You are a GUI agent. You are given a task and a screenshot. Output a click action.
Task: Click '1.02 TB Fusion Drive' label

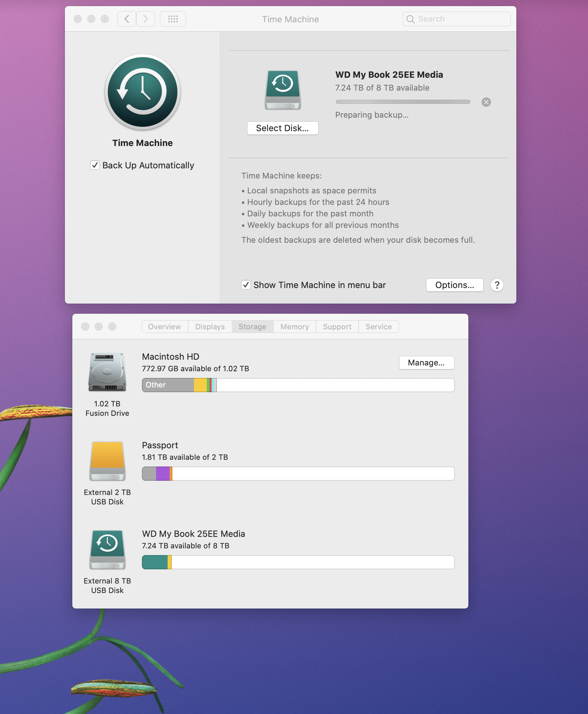[x=107, y=408]
